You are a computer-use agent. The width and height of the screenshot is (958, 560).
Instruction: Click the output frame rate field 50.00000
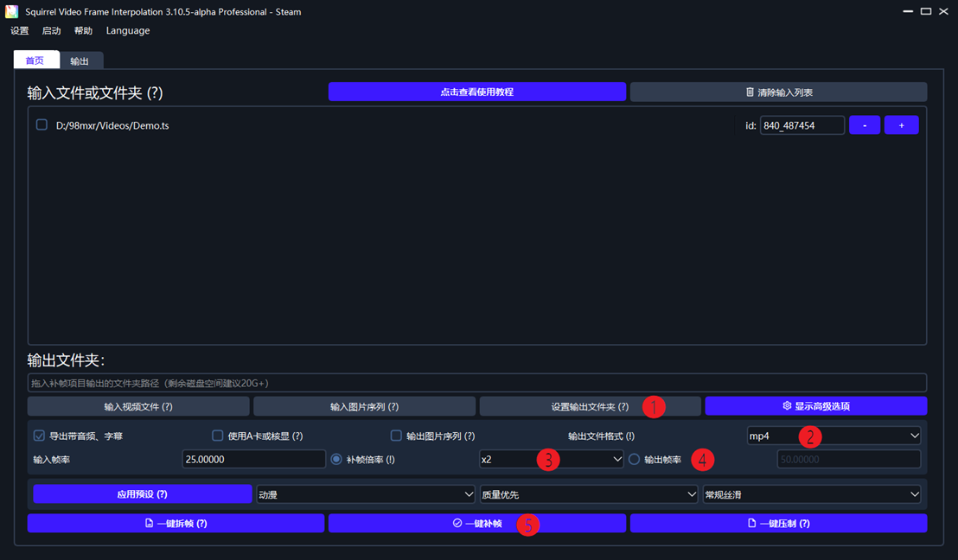point(849,459)
